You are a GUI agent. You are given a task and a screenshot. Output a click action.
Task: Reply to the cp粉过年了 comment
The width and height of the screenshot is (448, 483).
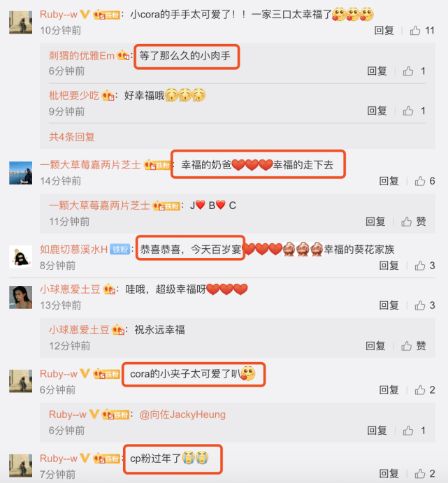pos(389,473)
